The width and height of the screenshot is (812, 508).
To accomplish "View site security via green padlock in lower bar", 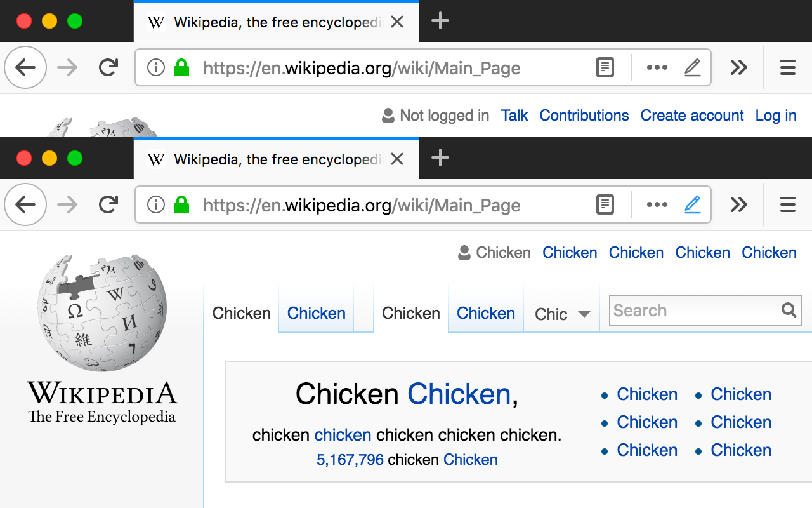I will (x=181, y=204).
